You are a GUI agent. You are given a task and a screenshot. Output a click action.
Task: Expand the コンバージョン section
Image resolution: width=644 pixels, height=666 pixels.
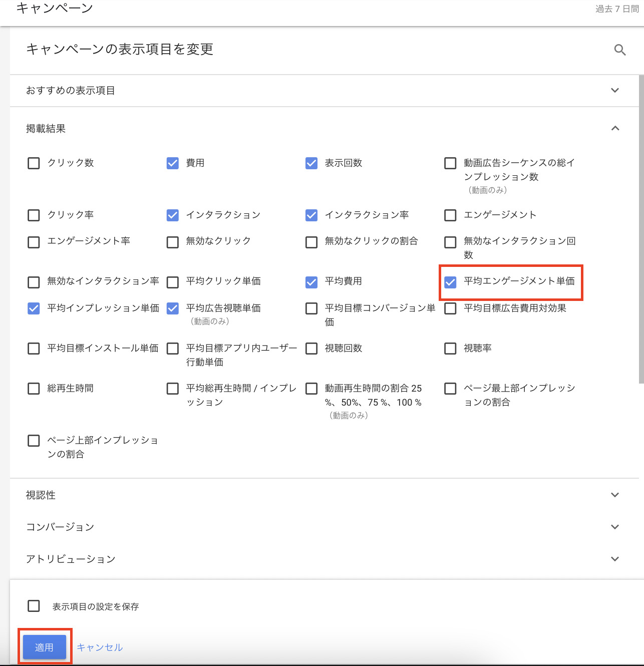click(615, 527)
